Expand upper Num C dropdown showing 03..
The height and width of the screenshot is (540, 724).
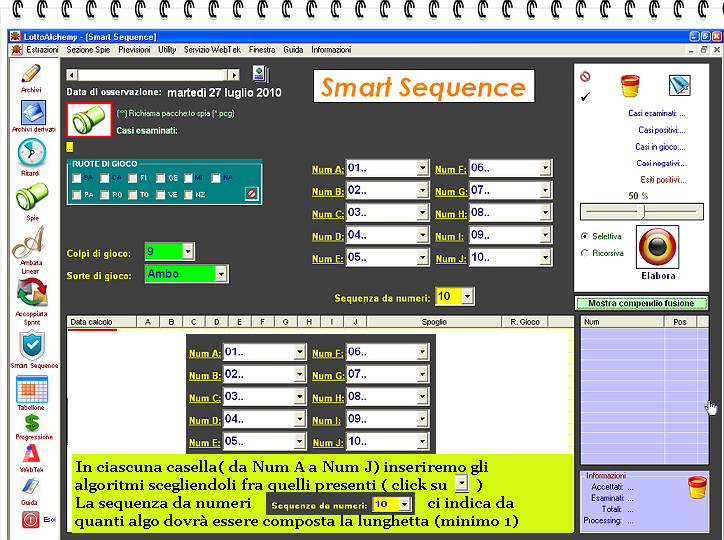422,213
